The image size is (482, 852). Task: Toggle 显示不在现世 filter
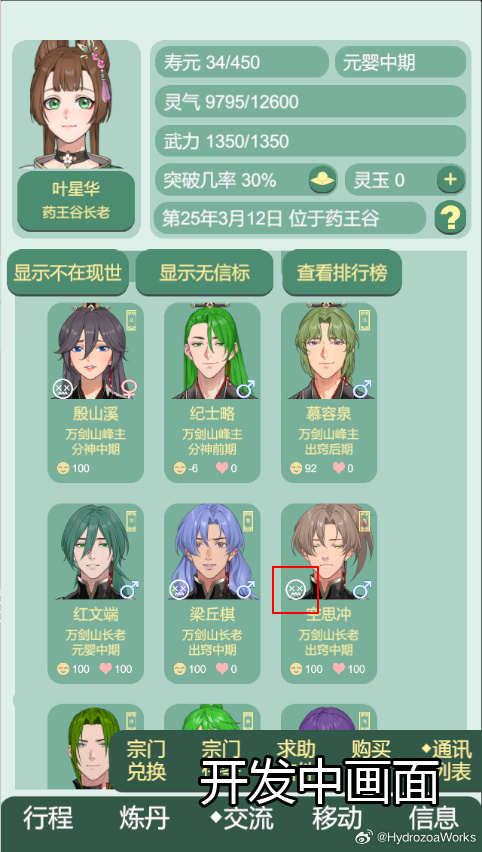coord(67,273)
